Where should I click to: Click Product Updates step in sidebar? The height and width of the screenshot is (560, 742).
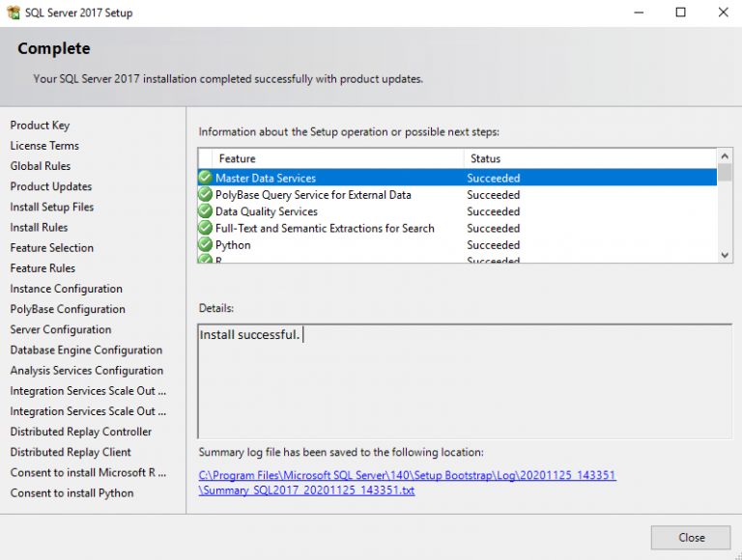[51, 186]
